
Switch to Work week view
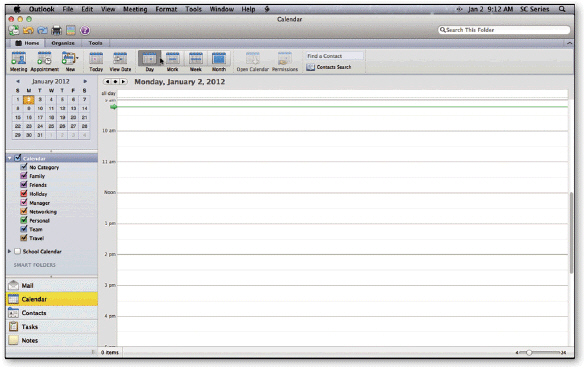pos(172,62)
